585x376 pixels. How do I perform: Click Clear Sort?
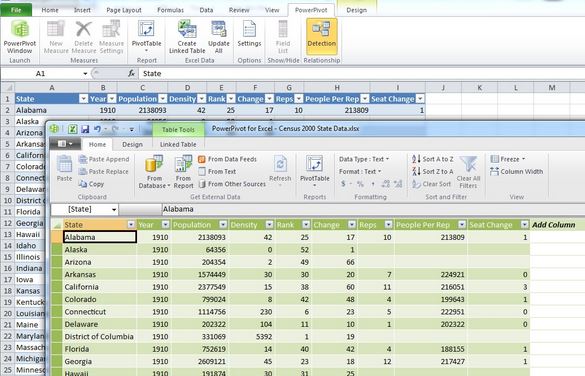click(x=431, y=184)
